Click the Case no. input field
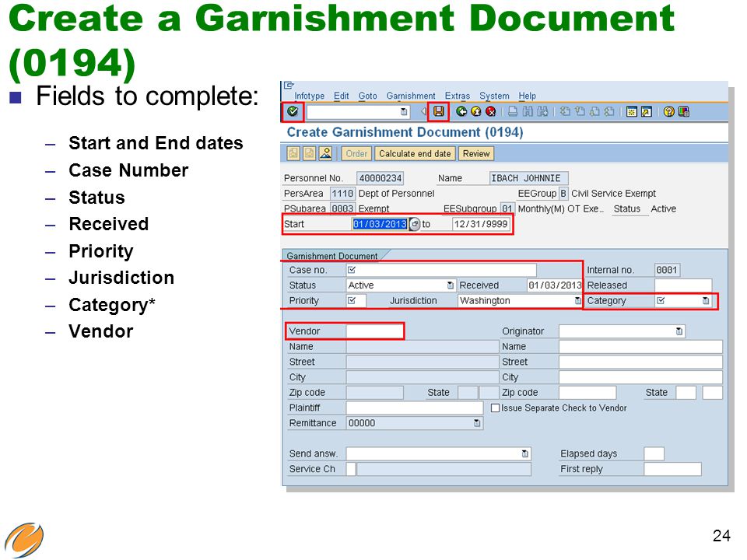 pyautogui.click(x=441, y=270)
